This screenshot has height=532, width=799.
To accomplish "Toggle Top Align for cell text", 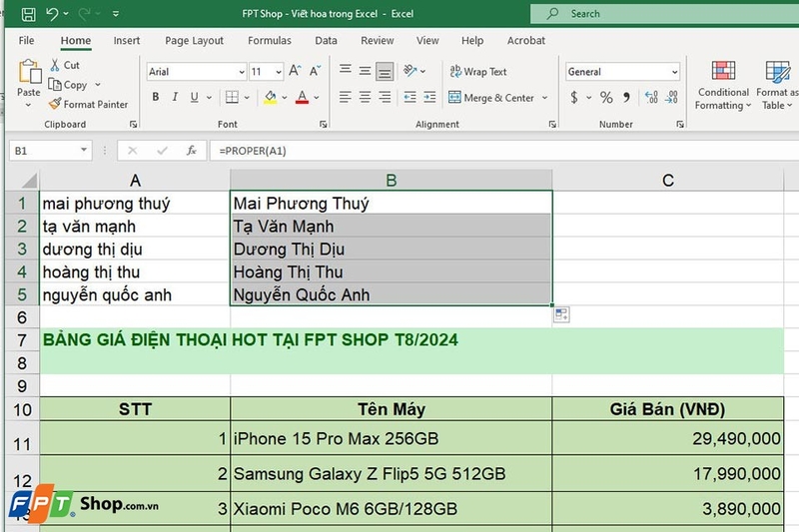I will tap(345, 70).
